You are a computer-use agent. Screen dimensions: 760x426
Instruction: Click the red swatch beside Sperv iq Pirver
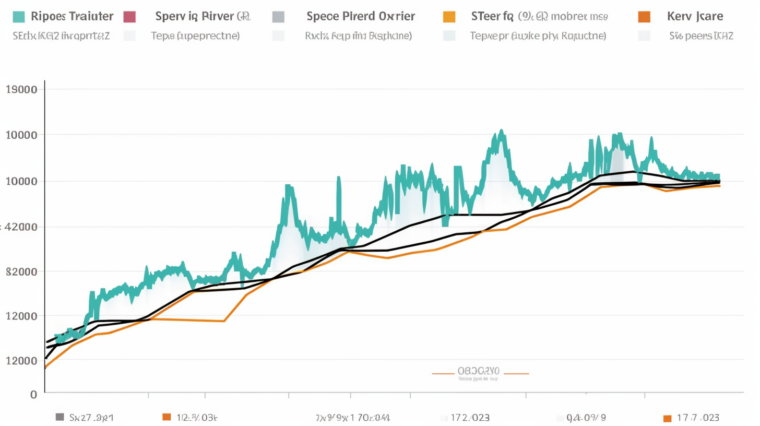(x=129, y=17)
